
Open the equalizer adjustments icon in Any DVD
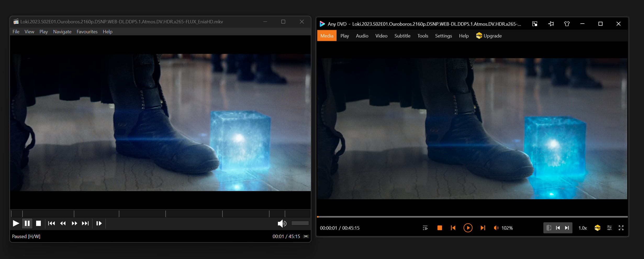click(609, 228)
